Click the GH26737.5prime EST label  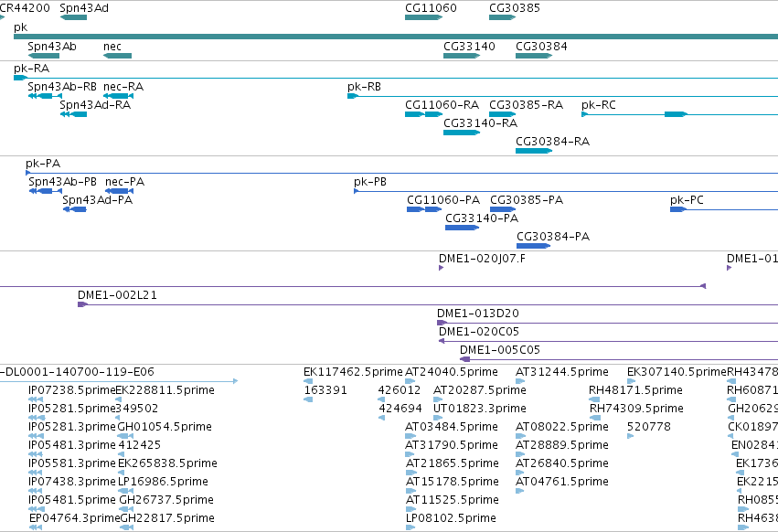pyautogui.click(x=166, y=499)
